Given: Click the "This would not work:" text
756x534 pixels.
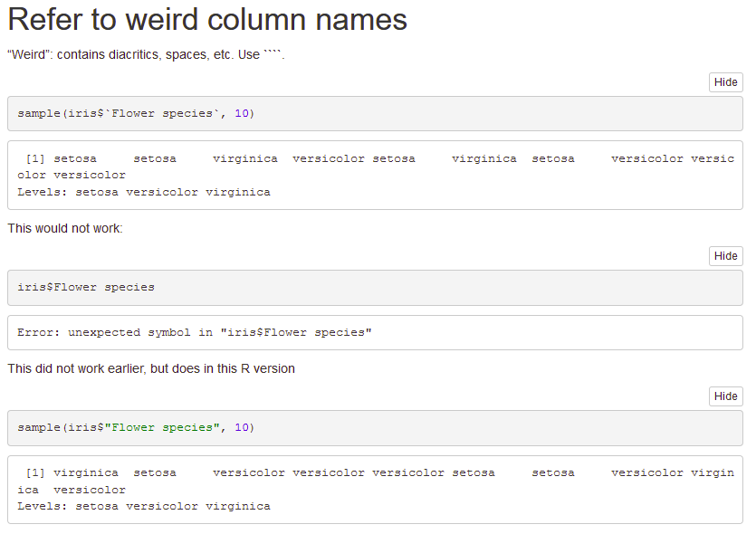Looking at the screenshot, I should pyautogui.click(x=65, y=228).
